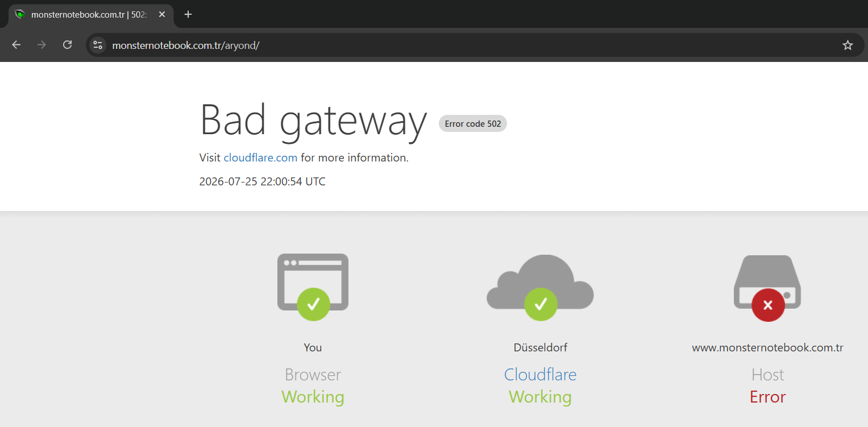Click the Error code 502 badge

coord(473,123)
